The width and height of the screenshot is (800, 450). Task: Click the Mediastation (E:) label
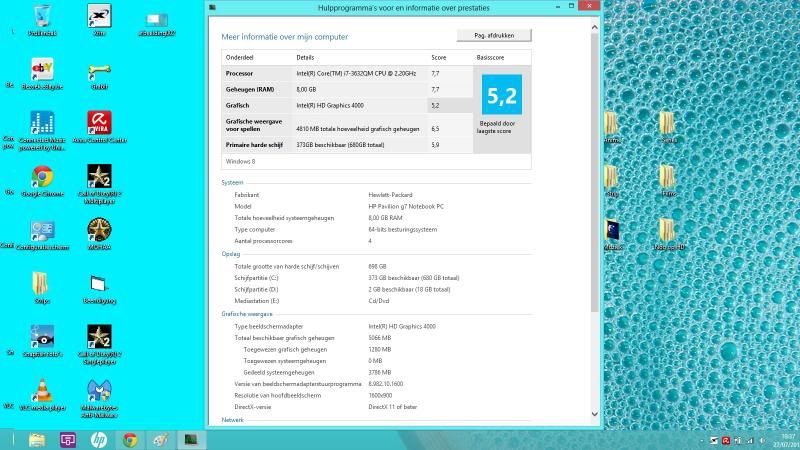tap(257, 301)
